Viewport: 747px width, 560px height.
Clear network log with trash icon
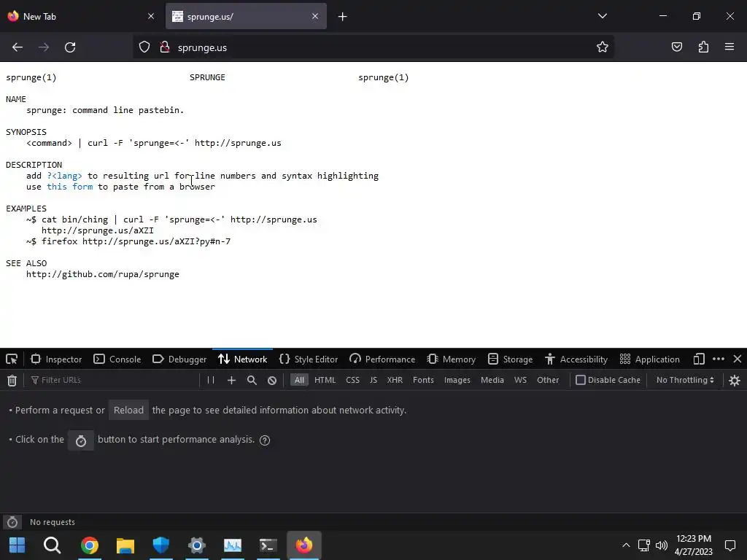12,380
